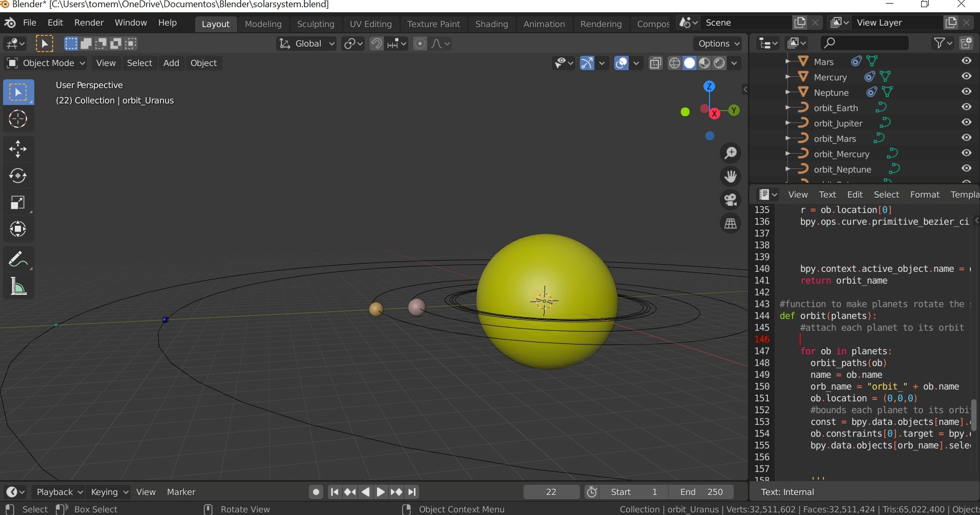Open the Options button in viewport header
Image resolution: width=980 pixels, height=515 pixels.
pos(718,44)
